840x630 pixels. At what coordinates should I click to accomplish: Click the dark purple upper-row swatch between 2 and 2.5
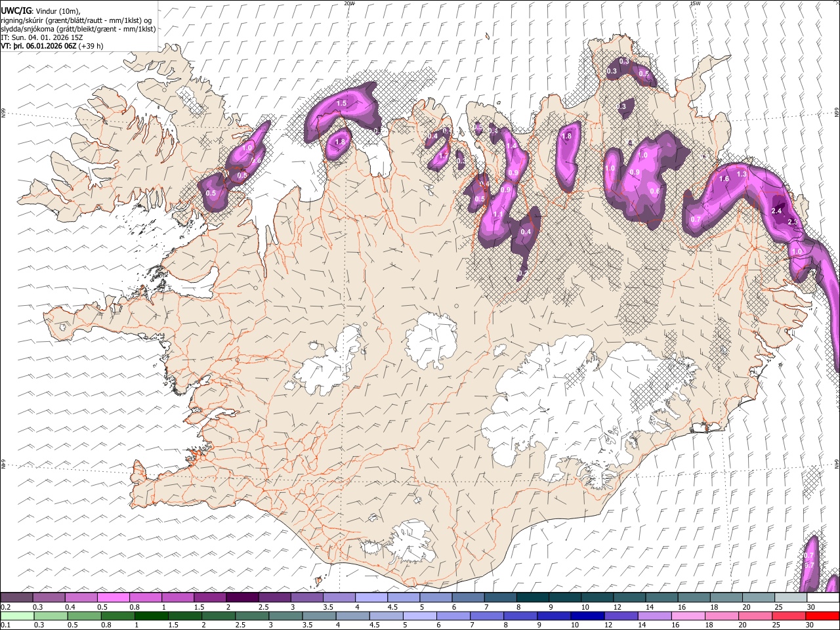pyautogui.click(x=242, y=597)
